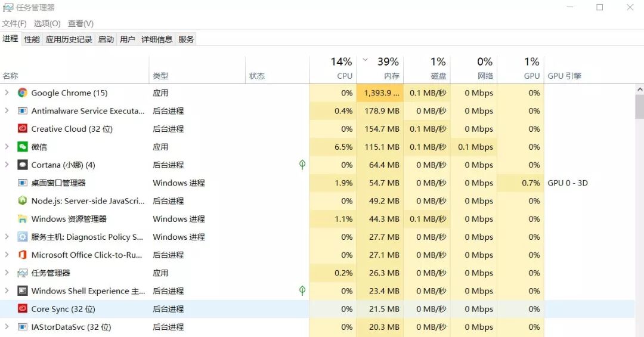Expand the Cortana (小娜) (4) group
The image size is (644, 337).
pyautogui.click(x=7, y=165)
